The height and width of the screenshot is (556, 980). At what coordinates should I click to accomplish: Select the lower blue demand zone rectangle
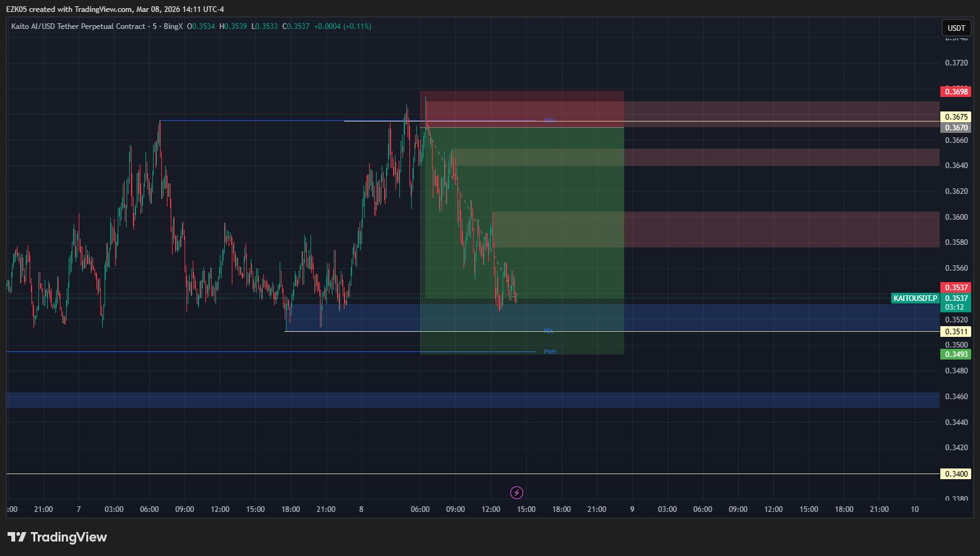[472, 400]
